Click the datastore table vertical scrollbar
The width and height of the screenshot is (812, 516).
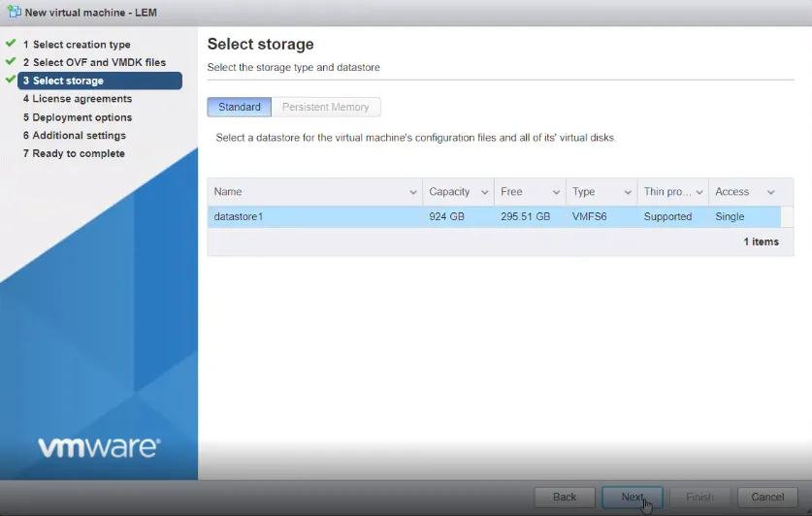click(x=787, y=217)
